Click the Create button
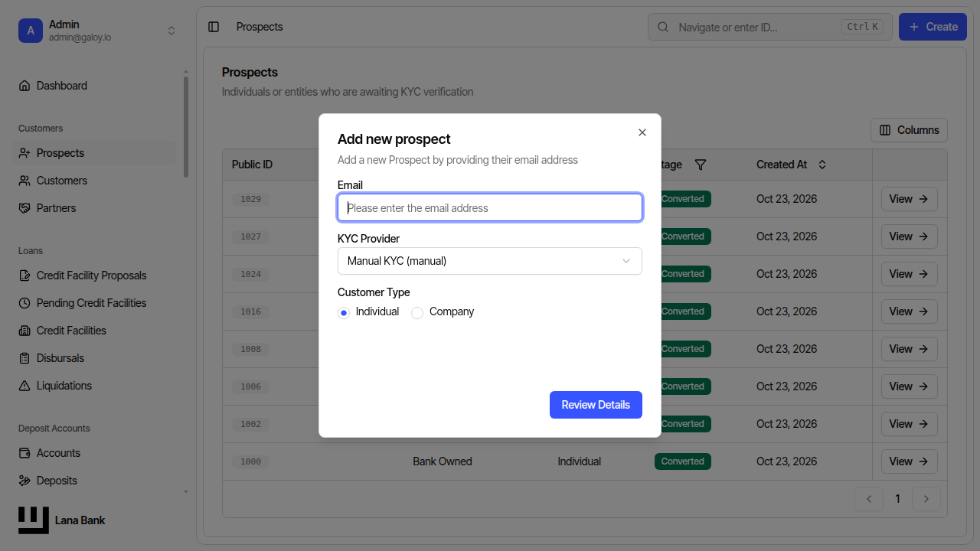The image size is (980, 551). click(933, 27)
